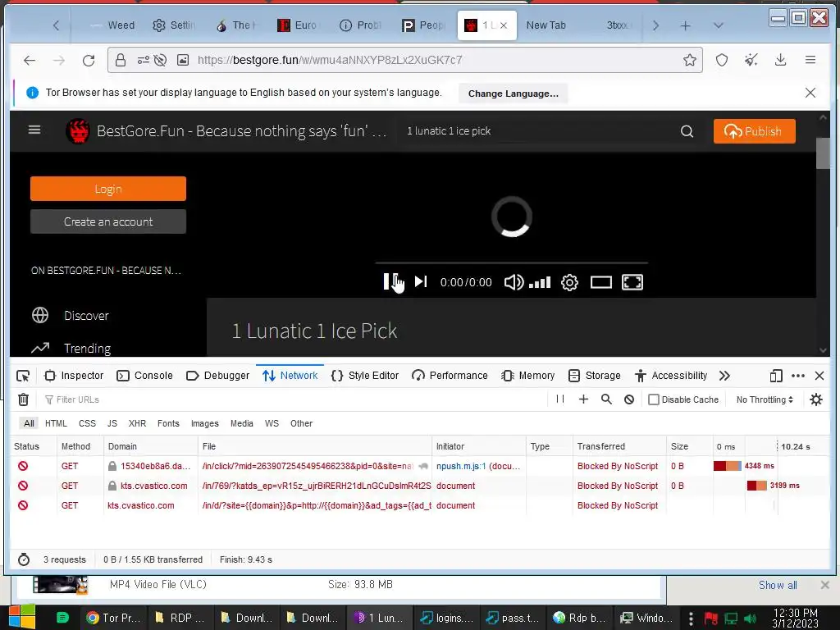Open the site's hamburger side menu
This screenshot has height=630, width=840.
coord(34,130)
